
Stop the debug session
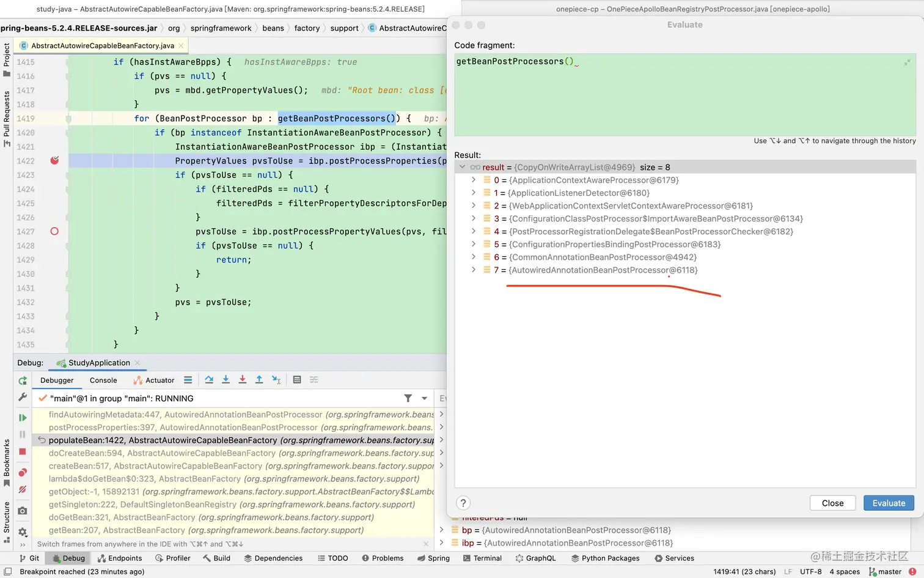point(23,451)
